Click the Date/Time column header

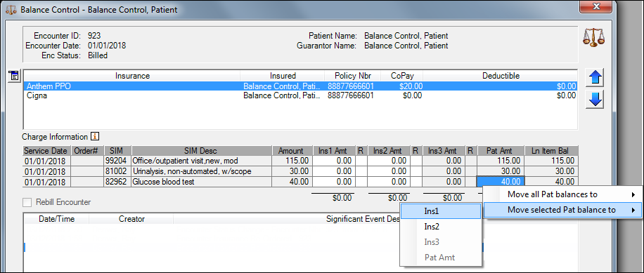57,219
